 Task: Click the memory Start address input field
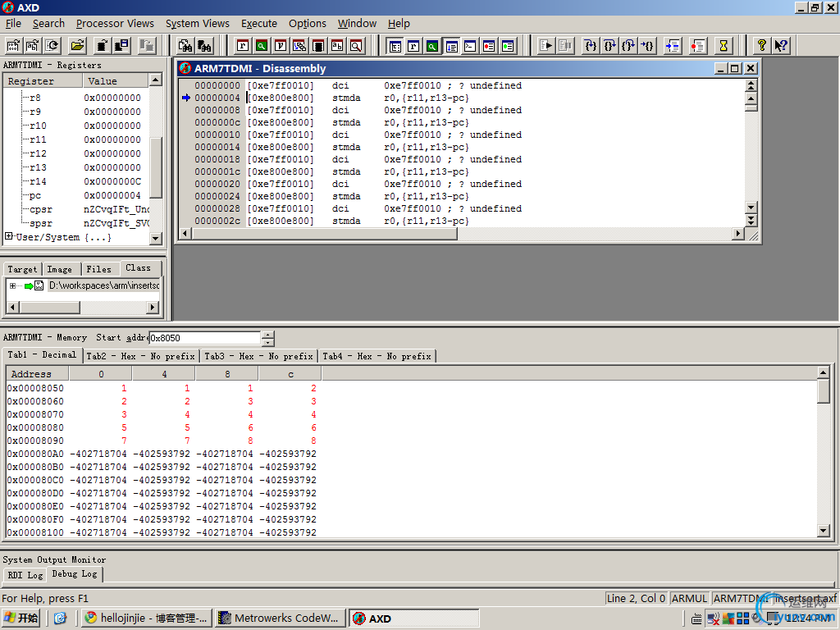(x=204, y=338)
